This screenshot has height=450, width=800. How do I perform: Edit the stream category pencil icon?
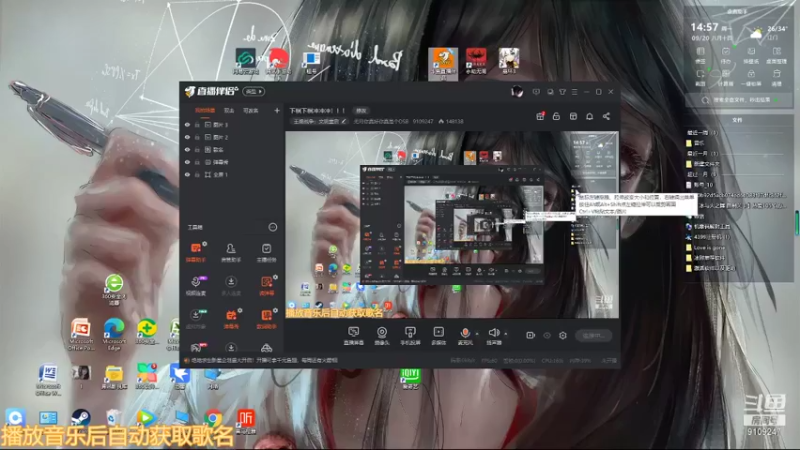pyautogui.click(x=344, y=121)
